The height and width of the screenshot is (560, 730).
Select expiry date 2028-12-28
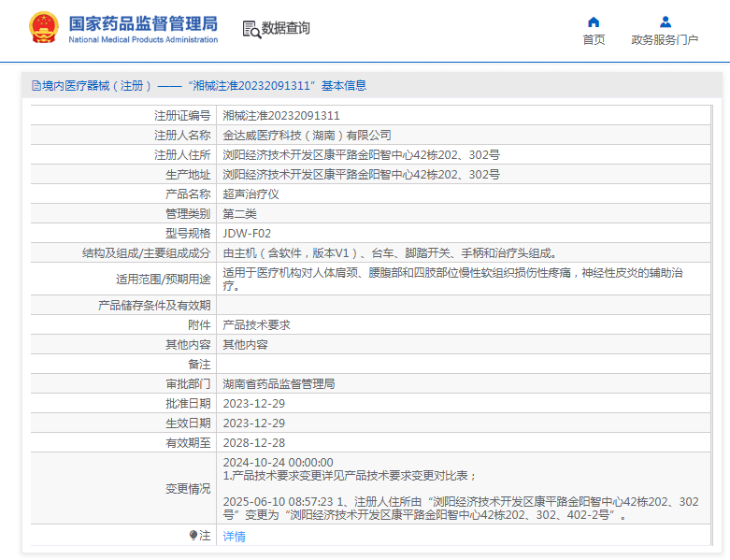[x=253, y=443]
